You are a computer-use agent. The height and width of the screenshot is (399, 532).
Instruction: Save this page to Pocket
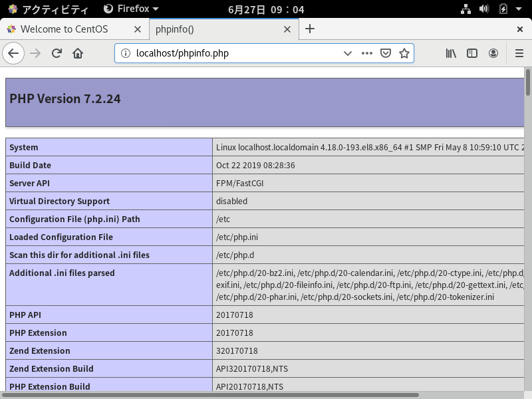click(386, 53)
